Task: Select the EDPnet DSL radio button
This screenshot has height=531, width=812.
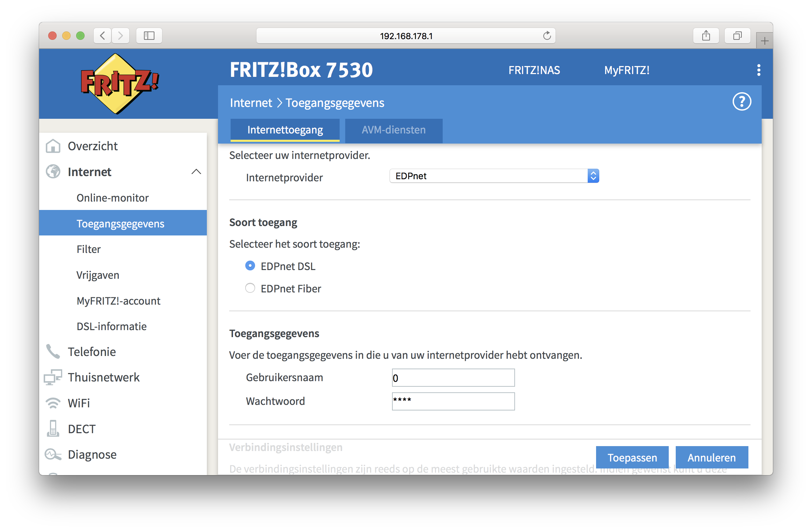Action: (250, 266)
